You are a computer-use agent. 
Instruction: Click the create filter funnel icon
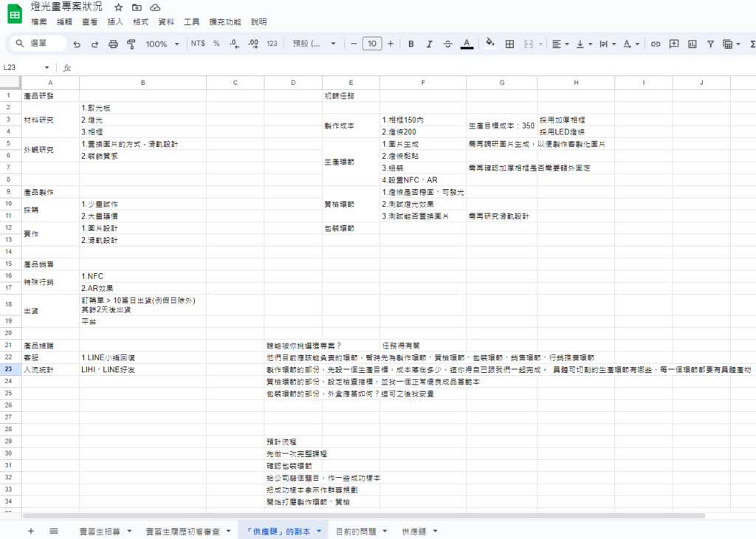pyautogui.click(x=710, y=44)
